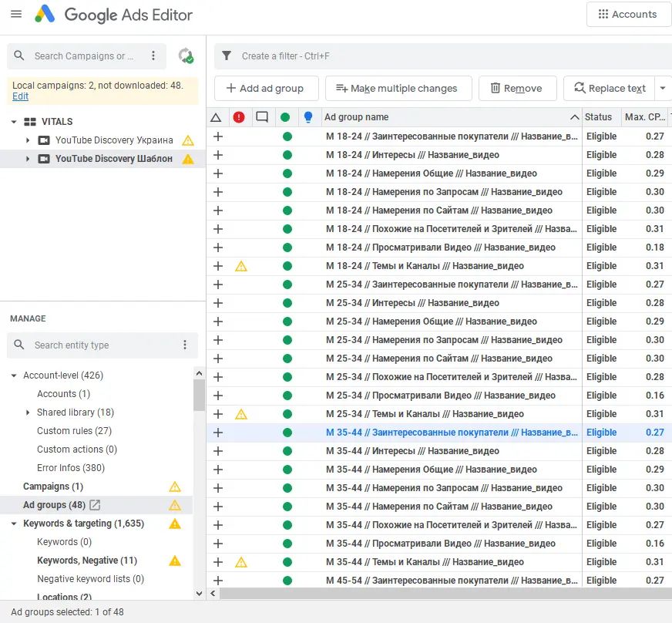Screen dimensions: 672x623
Task: Click the Max. CP... column header
Action: [x=645, y=117]
